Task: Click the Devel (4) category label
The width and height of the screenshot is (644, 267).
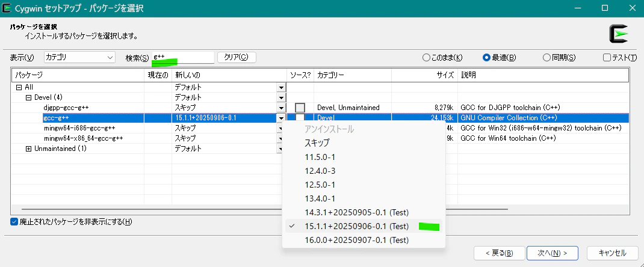Action: (x=49, y=97)
